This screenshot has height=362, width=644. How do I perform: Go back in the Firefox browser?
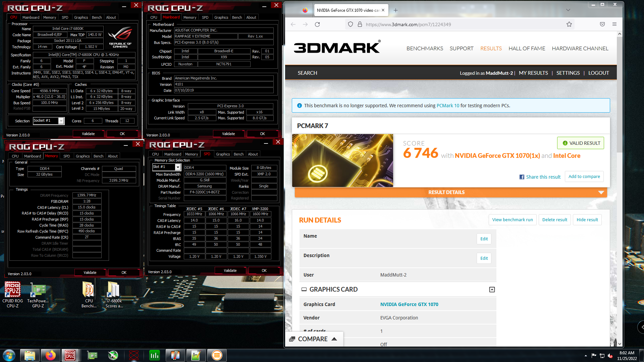pyautogui.click(x=293, y=24)
